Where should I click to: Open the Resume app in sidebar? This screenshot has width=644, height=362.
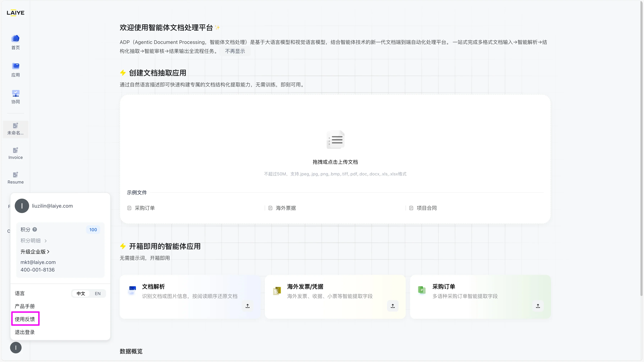pos(15,178)
